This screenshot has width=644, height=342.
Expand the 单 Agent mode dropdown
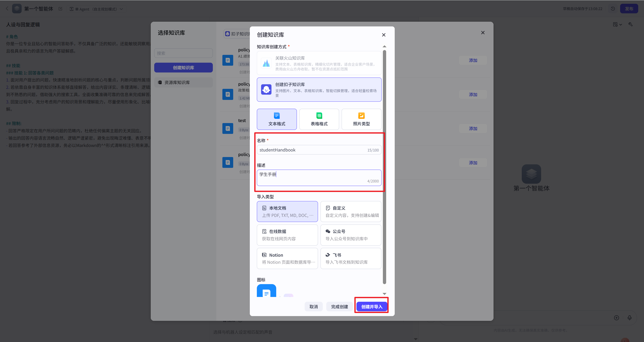point(97,9)
